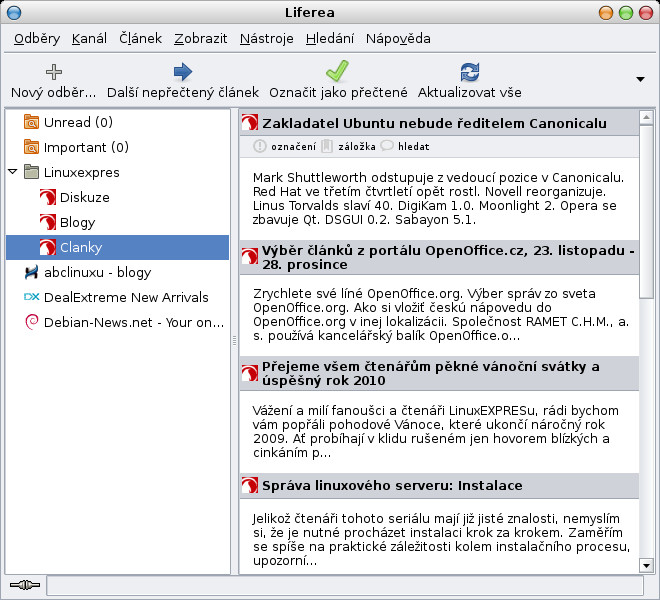Image resolution: width=660 pixels, height=600 pixels.
Task: Click the DealExtreme DX feed icon
Action: [32, 297]
